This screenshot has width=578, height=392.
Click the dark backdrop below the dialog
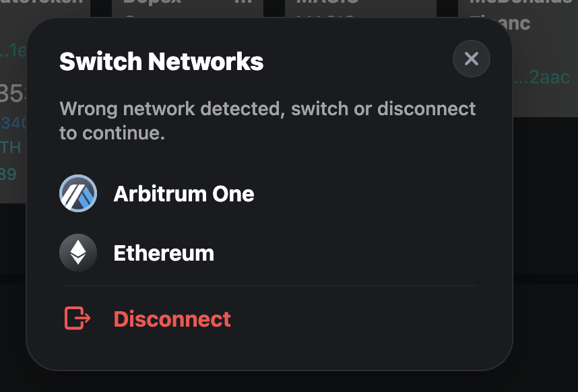point(289,382)
